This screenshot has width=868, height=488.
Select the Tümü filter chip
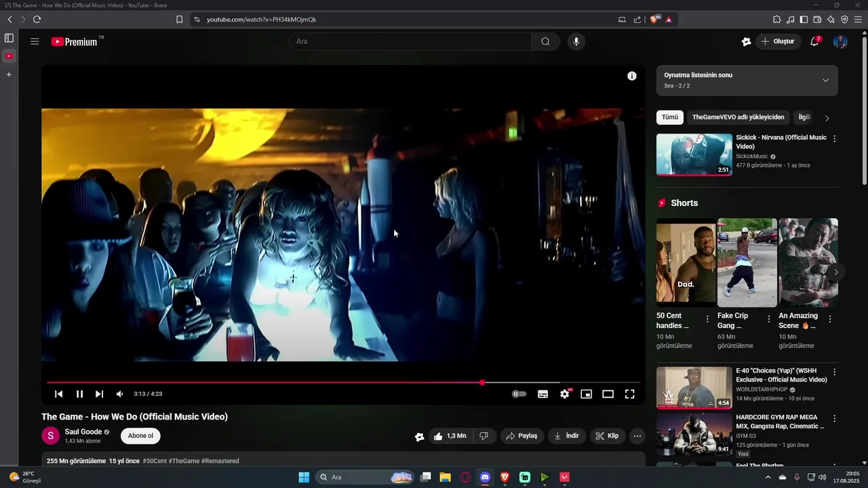click(x=670, y=117)
